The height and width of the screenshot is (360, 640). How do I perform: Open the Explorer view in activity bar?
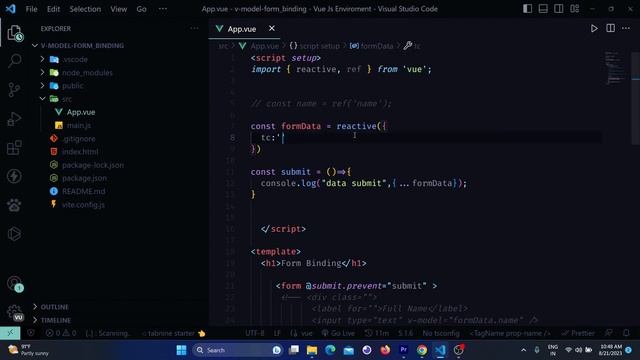[x=15, y=33]
